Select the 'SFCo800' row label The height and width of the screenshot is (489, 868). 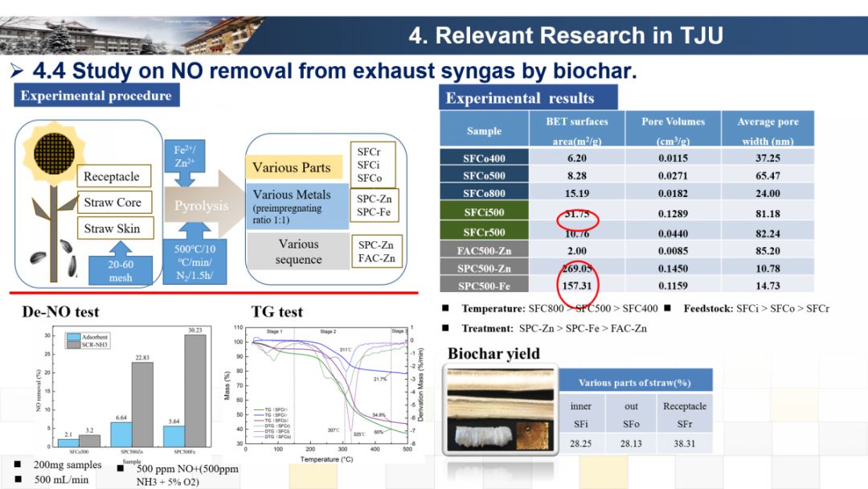(x=485, y=193)
